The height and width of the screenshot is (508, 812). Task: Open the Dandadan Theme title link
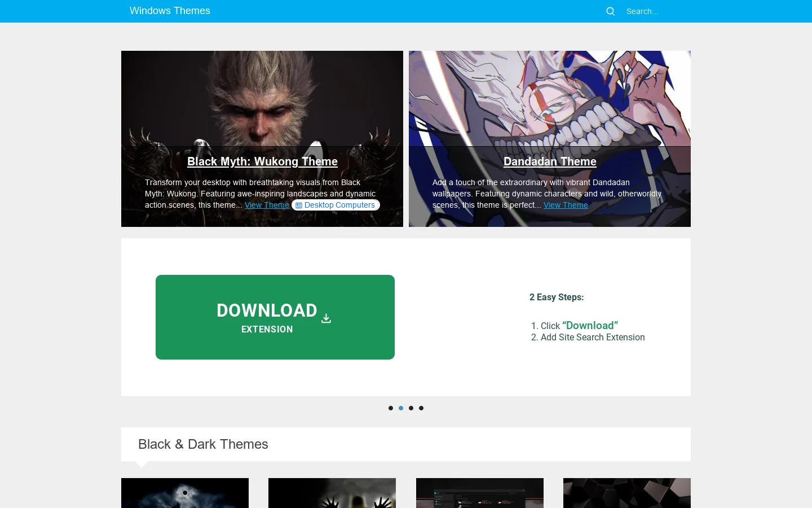click(550, 161)
